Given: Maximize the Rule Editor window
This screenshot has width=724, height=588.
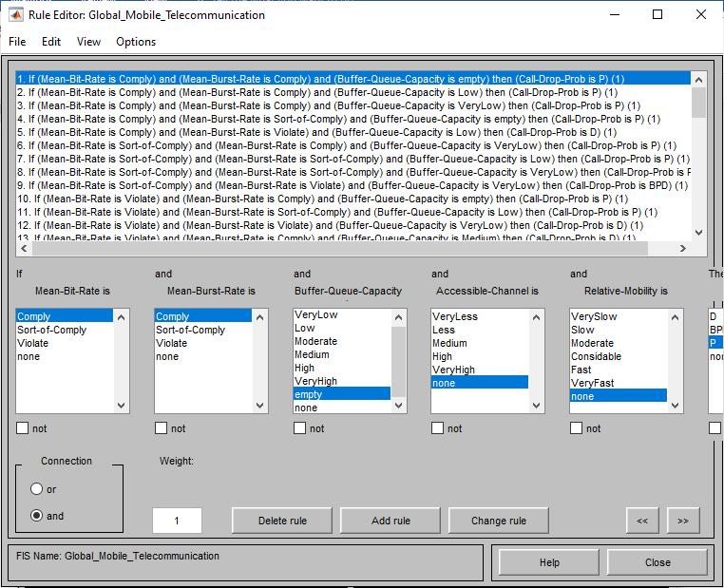Looking at the screenshot, I should (657, 14).
